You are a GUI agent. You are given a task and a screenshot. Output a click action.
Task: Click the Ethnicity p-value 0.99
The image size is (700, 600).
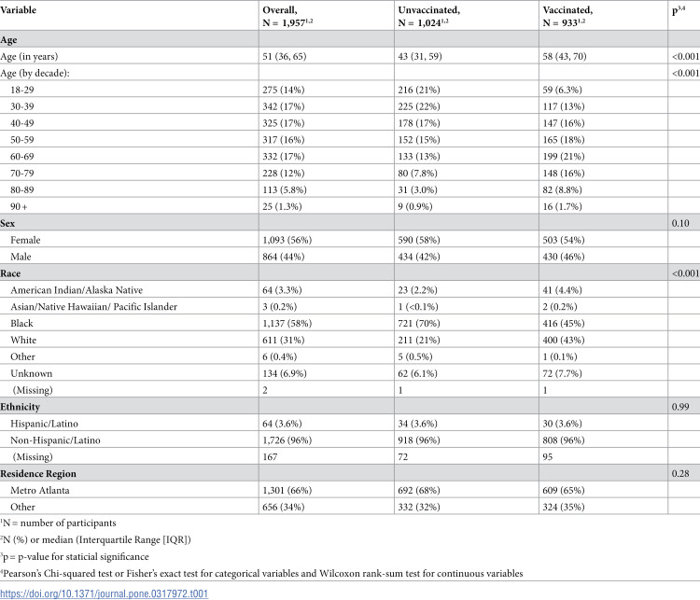coord(680,407)
